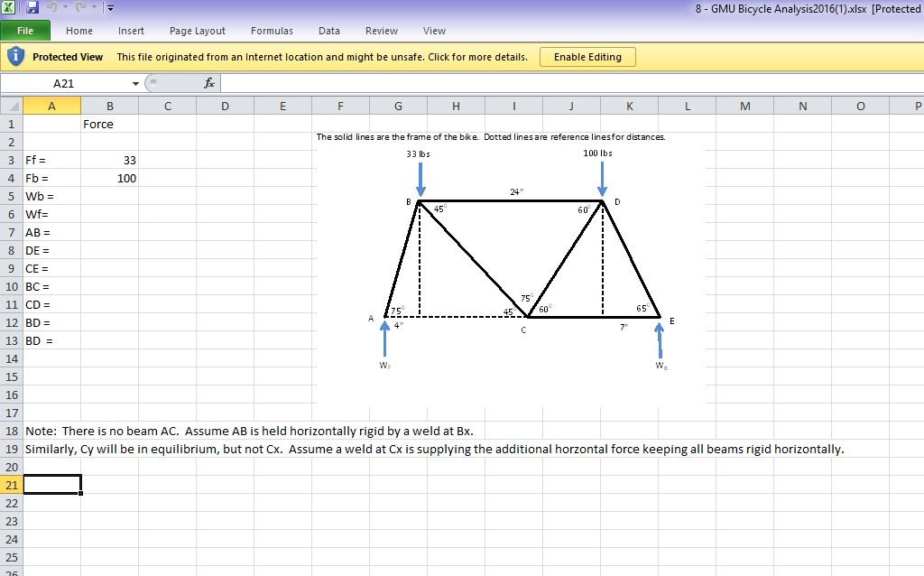The height and width of the screenshot is (576, 924).
Task: Save the workbook with the floppy icon
Action: tap(32, 7)
